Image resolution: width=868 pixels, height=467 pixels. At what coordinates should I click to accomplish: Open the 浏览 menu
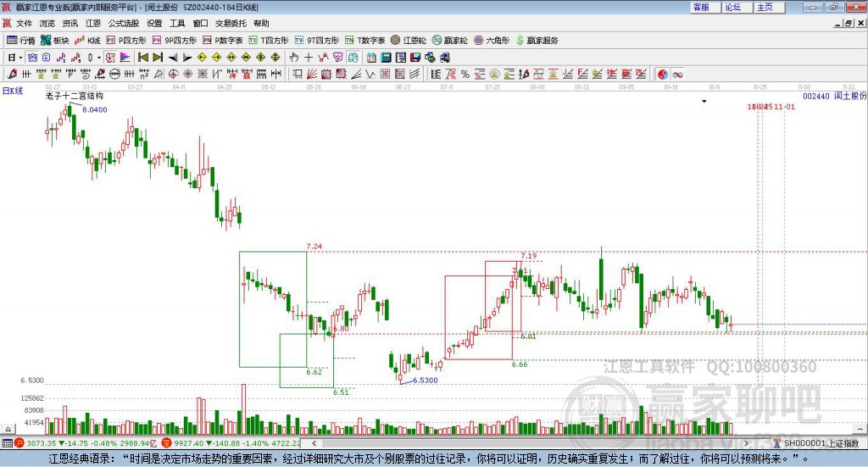pyautogui.click(x=47, y=23)
